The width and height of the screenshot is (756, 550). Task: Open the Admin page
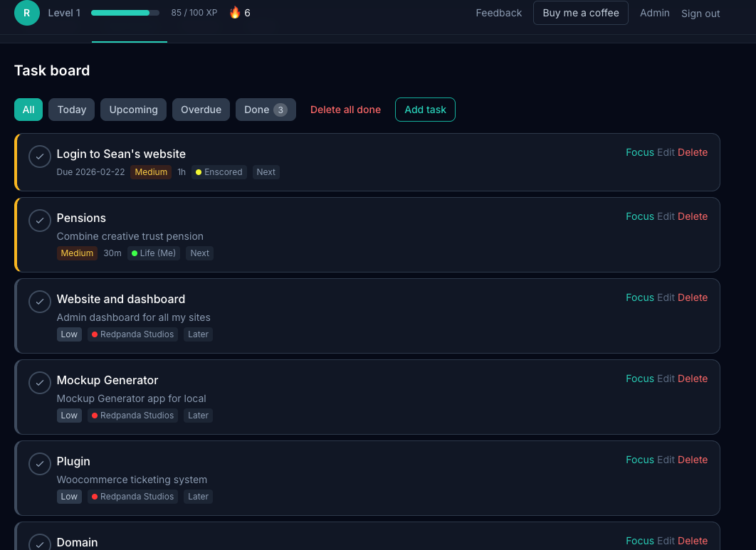654,13
